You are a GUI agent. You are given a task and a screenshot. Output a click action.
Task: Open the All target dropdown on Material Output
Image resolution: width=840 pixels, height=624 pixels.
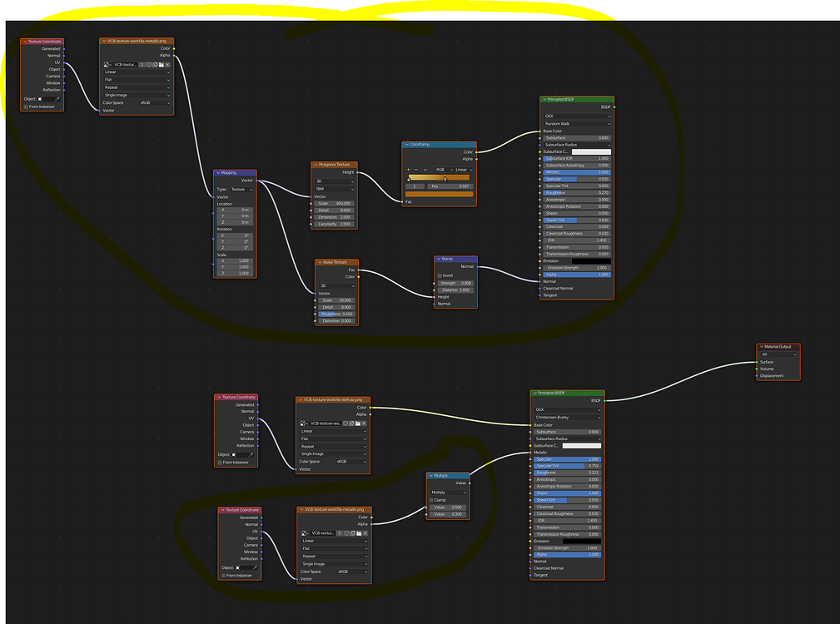[x=778, y=354]
